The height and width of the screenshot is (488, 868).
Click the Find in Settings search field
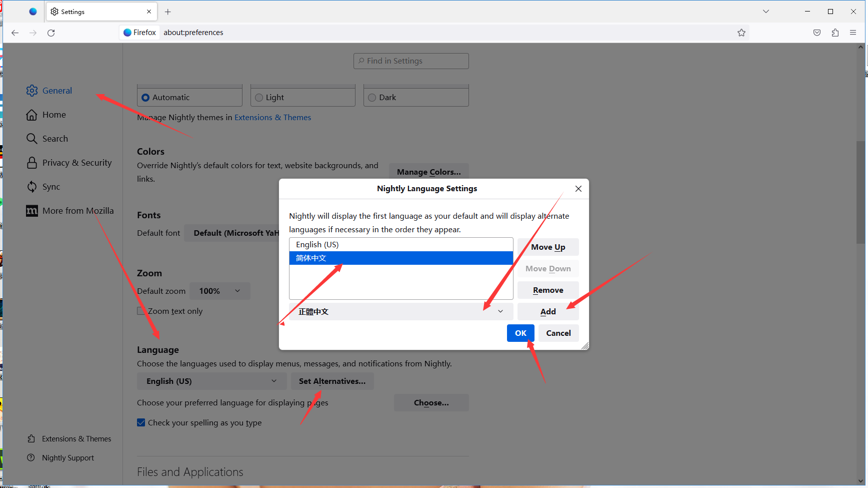(411, 61)
